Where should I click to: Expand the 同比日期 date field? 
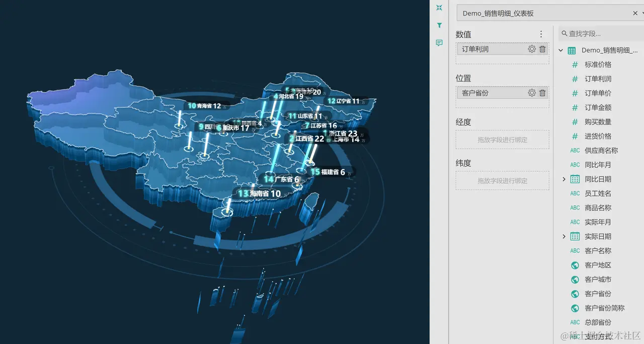click(564, 179)
